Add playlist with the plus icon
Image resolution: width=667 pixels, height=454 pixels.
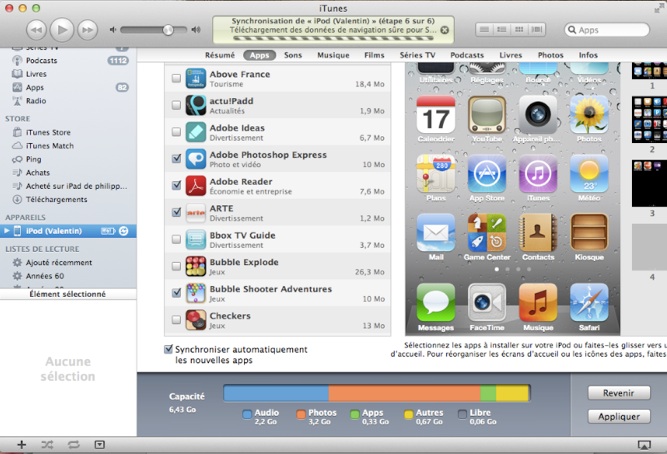[21, 444]
